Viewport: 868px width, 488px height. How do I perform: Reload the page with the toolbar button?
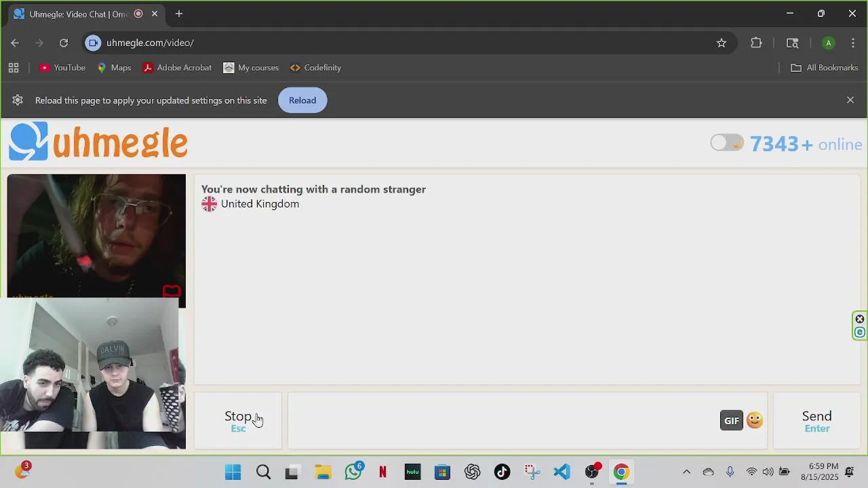[x=64, y=43]
